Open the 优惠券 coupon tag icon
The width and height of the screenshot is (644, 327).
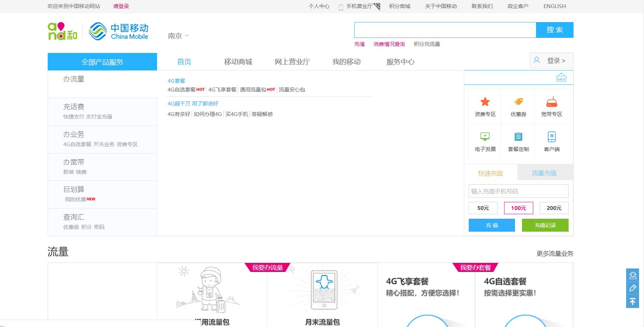(518, 102)
